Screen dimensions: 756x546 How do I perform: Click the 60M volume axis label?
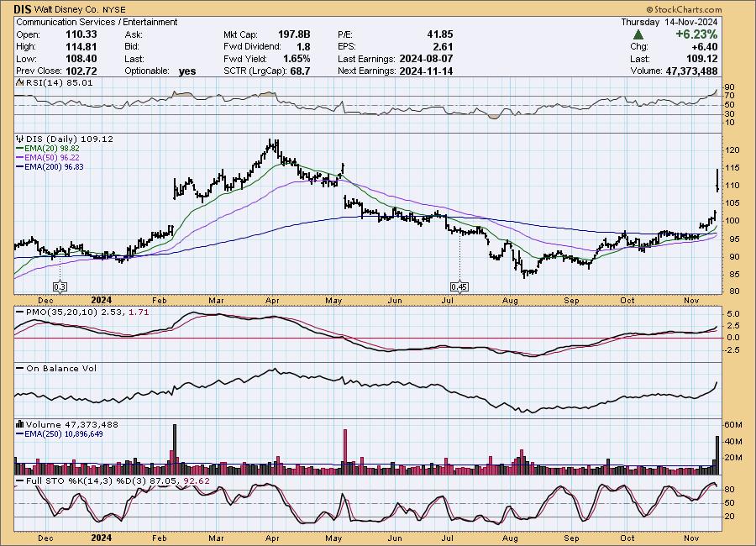[x=733, y=425]
